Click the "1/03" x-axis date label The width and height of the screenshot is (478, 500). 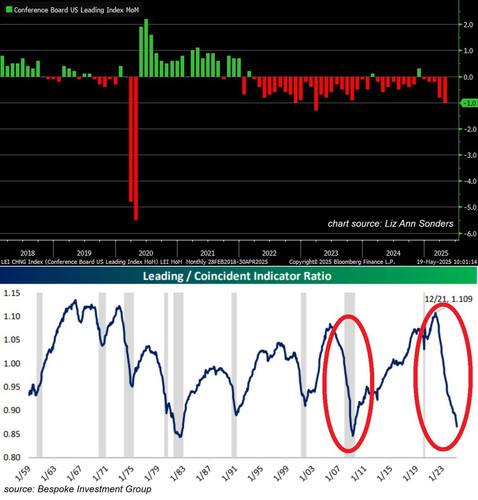pyautogui.click(x=307, y=473)
